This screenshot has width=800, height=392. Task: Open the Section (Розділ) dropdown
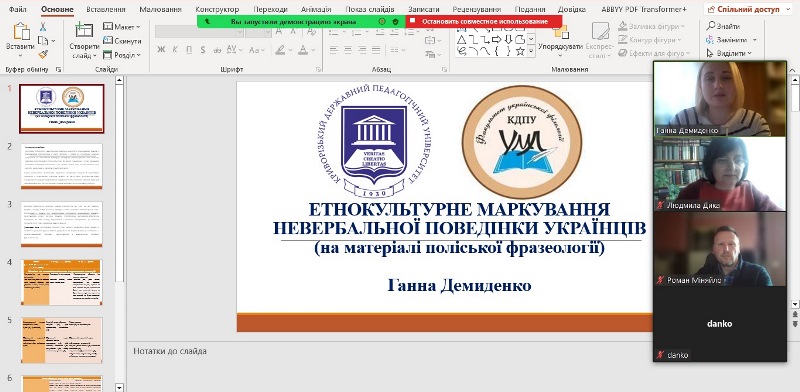click(x=121, y=55)
